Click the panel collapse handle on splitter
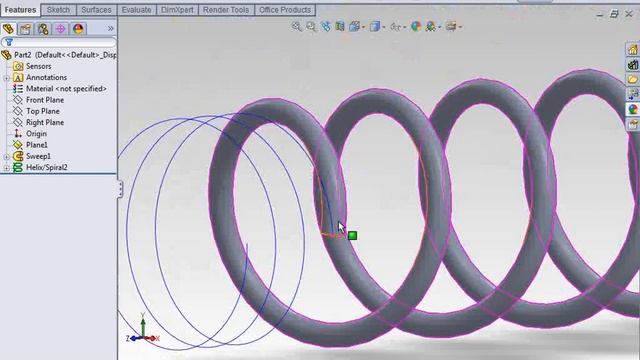Screen dimensions: 640x360 pos(120,189)
